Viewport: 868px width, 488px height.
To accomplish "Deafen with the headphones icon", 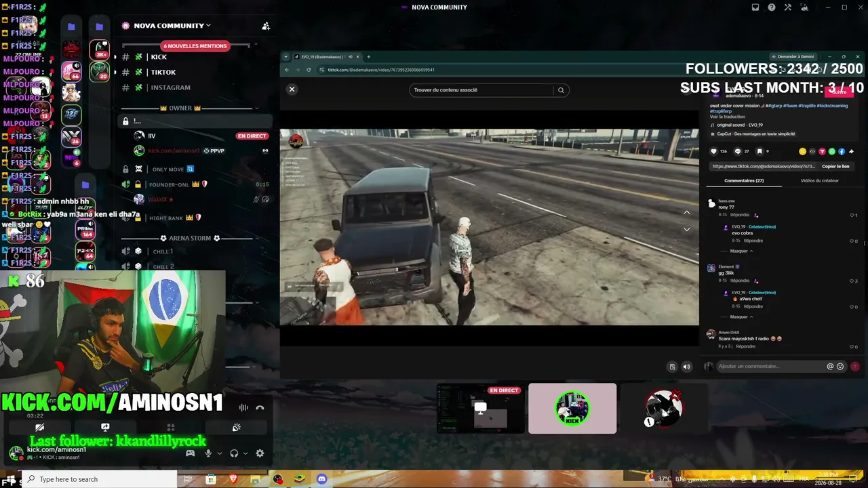I will click(x=234, y=453).
